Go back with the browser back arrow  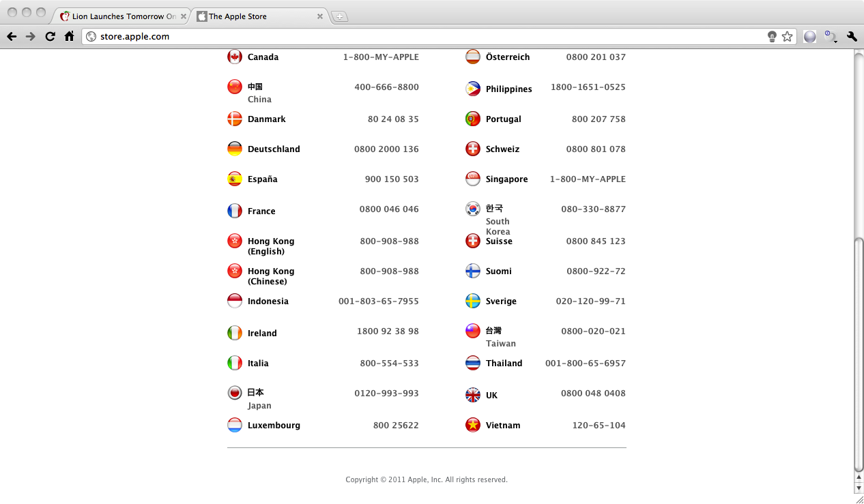click(12, 36)
